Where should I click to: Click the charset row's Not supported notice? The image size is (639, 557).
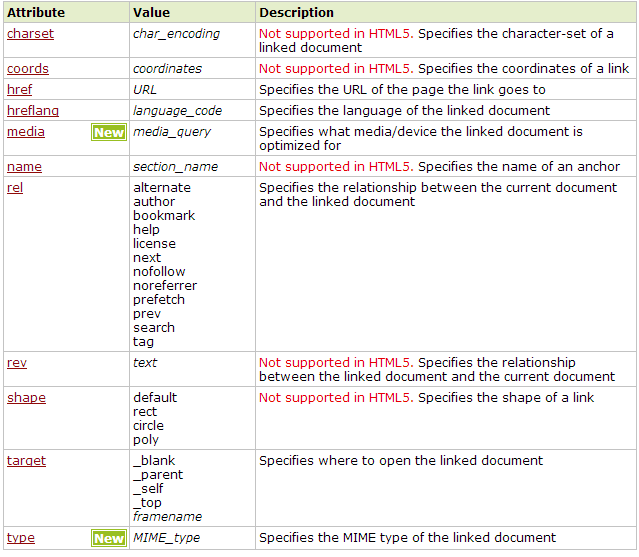(336, 34)
